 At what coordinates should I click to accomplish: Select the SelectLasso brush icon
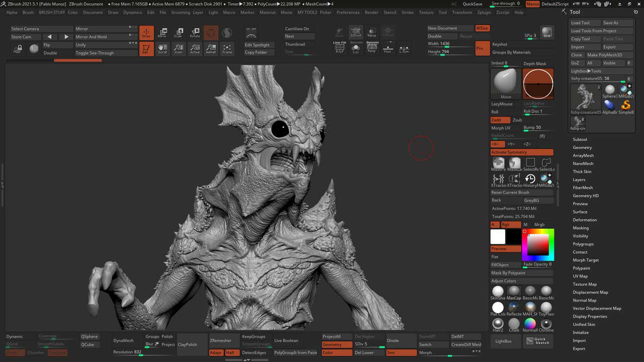pos(546,164)
